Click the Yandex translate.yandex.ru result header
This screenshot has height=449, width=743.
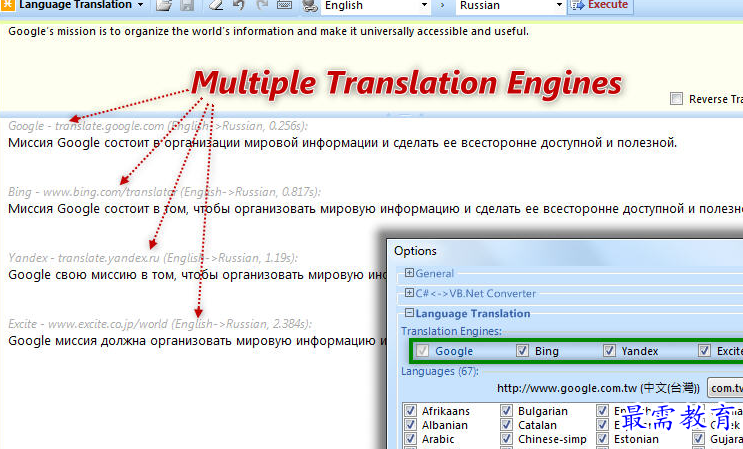(153, 258)
